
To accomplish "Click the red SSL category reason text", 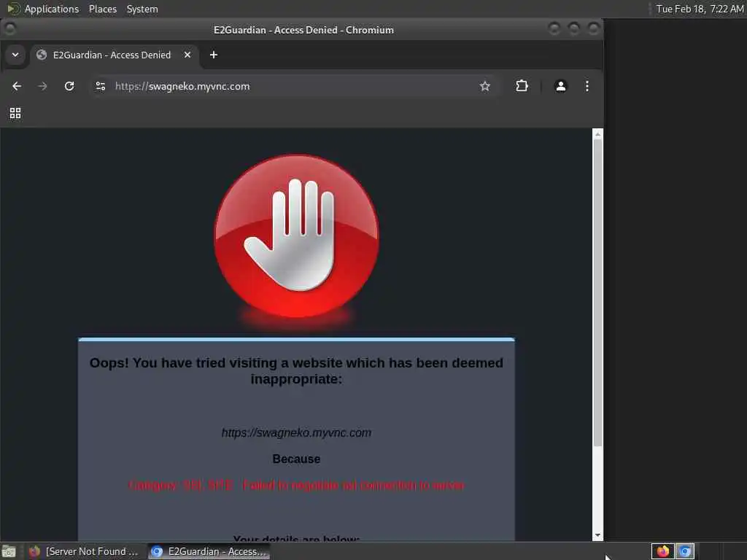I will (x=296, y=485).
